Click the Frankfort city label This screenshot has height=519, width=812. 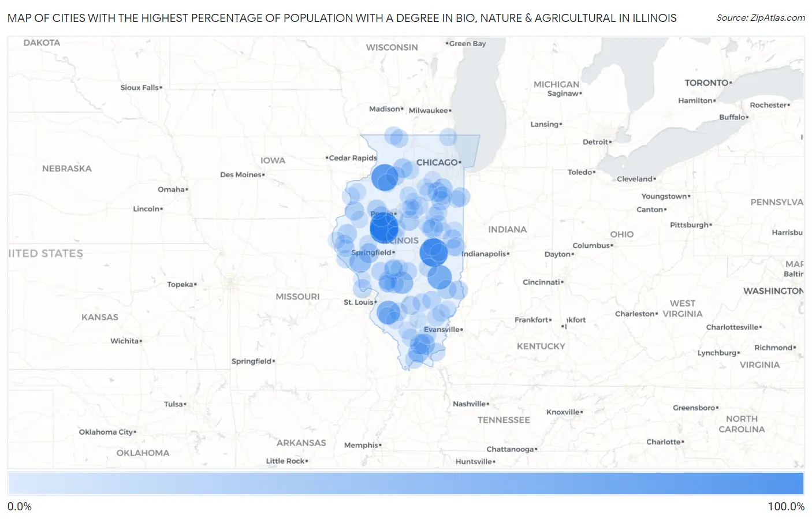coord(532,320)
